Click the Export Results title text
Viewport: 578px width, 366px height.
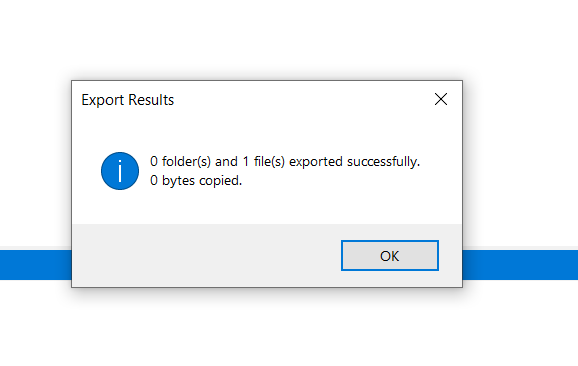point(128,100)
